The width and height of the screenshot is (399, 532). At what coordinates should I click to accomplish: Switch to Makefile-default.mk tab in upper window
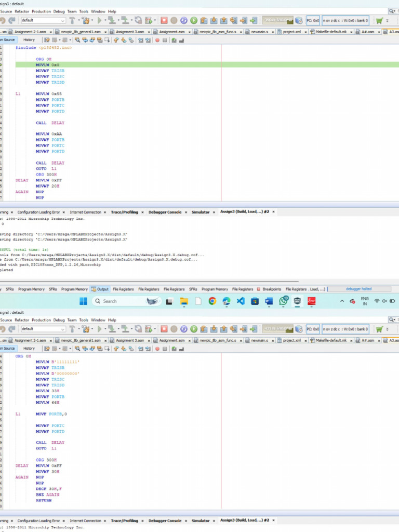pos(331,32)
